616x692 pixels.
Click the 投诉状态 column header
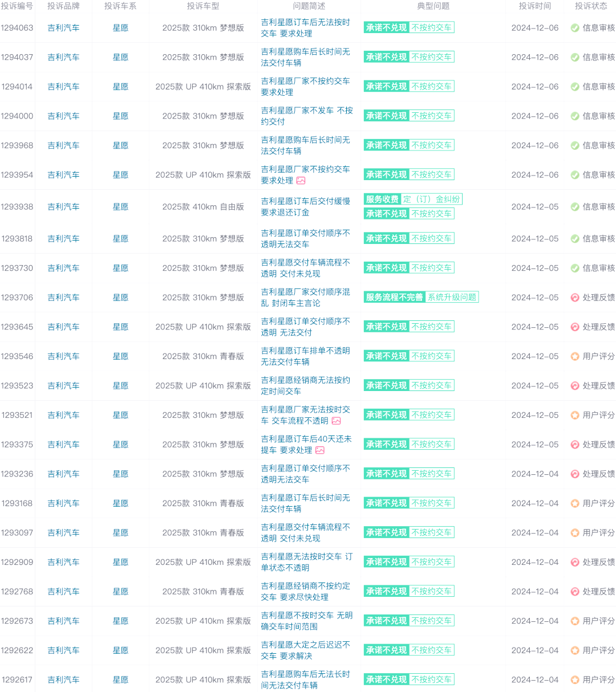pos(591,6)
